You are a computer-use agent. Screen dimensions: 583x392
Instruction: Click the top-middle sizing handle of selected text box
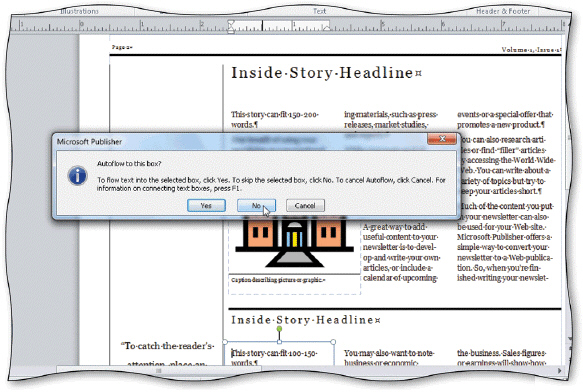click(x=279, y=342)
